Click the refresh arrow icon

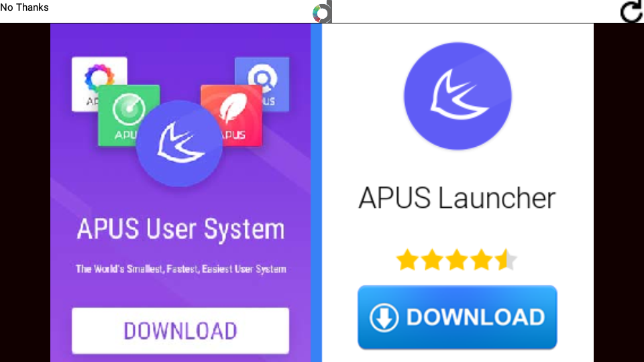(x=632, y=11)
